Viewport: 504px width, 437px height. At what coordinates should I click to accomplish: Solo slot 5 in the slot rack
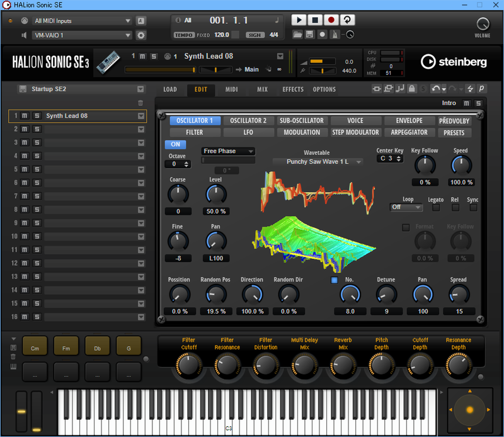click(x=37, y=169)
